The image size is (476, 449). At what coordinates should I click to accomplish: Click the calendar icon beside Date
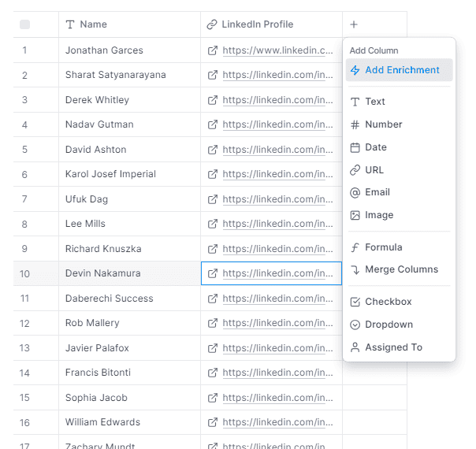click(355, 147)
